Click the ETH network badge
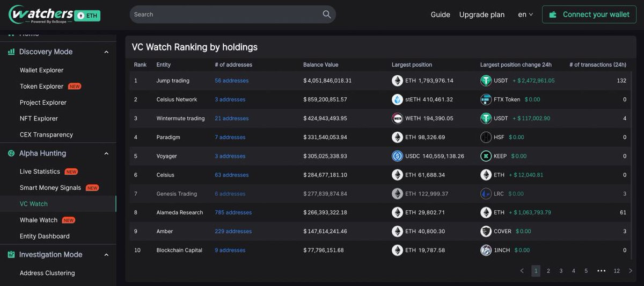 (x=88, y=16)
